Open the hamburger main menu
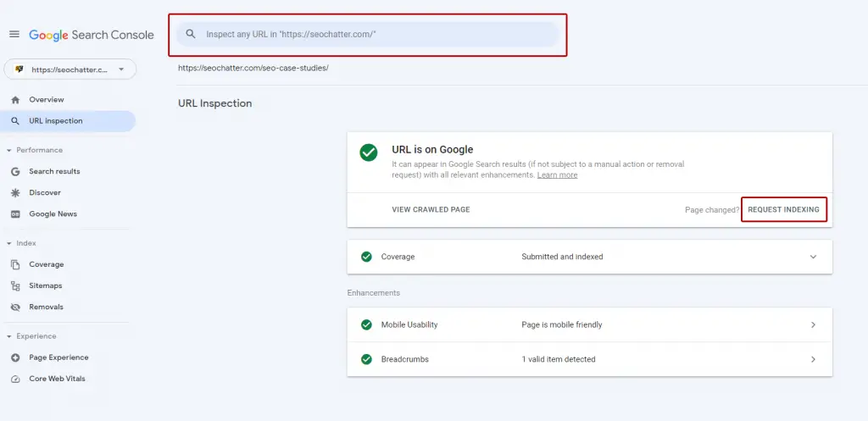The width and height of the screenshot is (868, 421). pos(14,34)
